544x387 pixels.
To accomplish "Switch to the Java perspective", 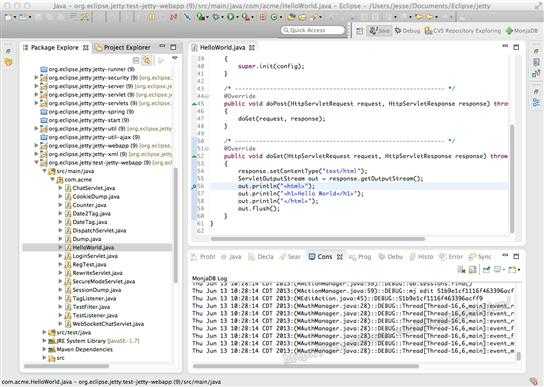I will pyautogui.click(x=380, y=31).
